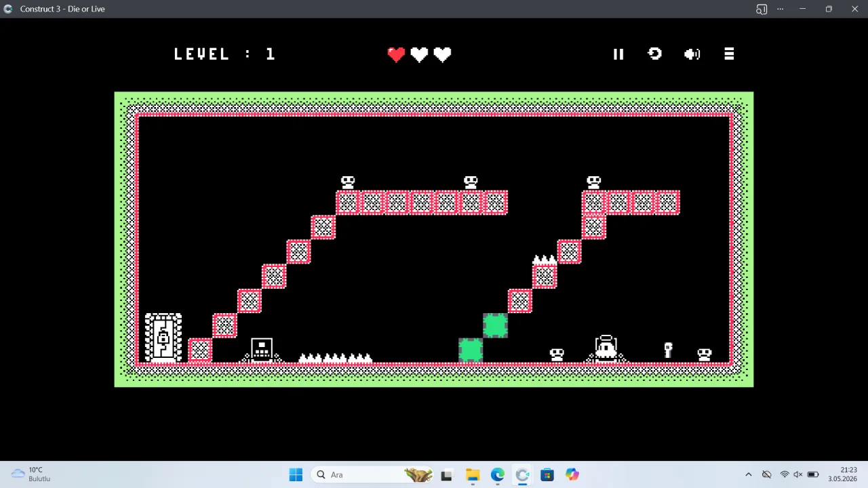
Task: Mute the game sound speaker icon
Action: coord(692,54)
